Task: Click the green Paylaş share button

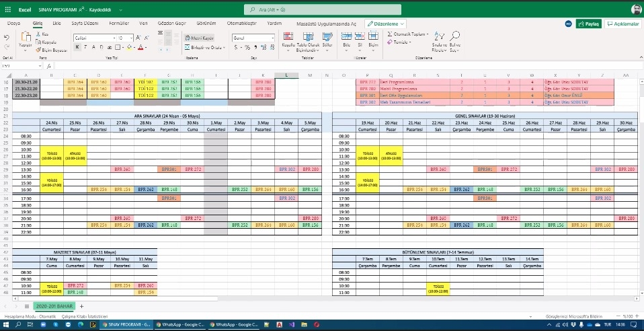Action: 588,23
